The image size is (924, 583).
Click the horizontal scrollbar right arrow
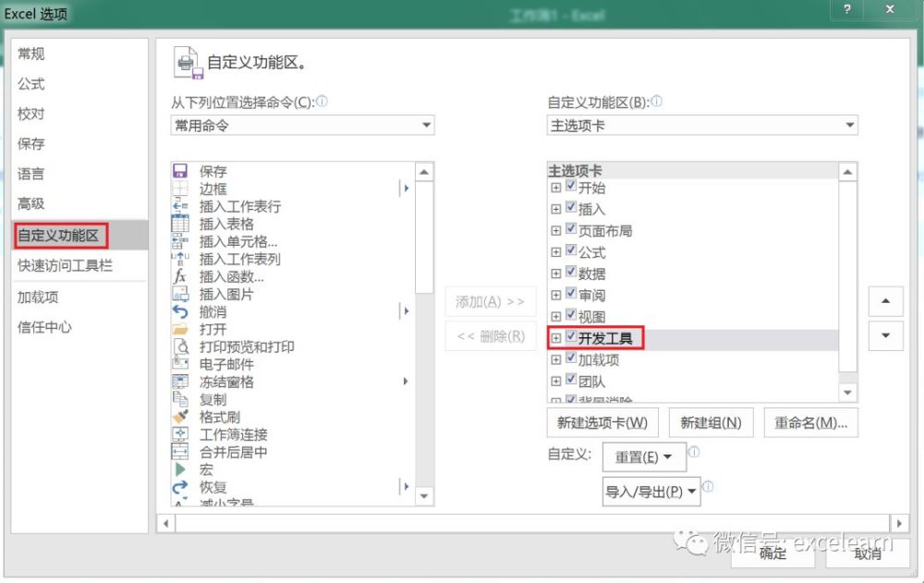(x=899, y=523)
